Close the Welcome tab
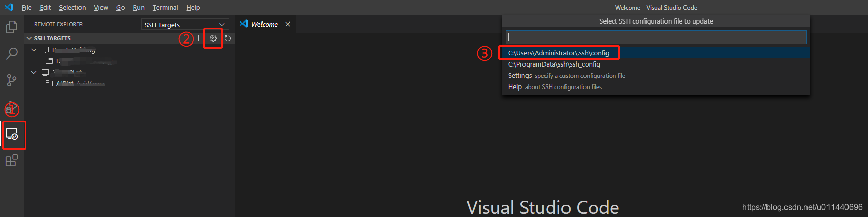This screenshot has height=217, width=868. point(288,24)
